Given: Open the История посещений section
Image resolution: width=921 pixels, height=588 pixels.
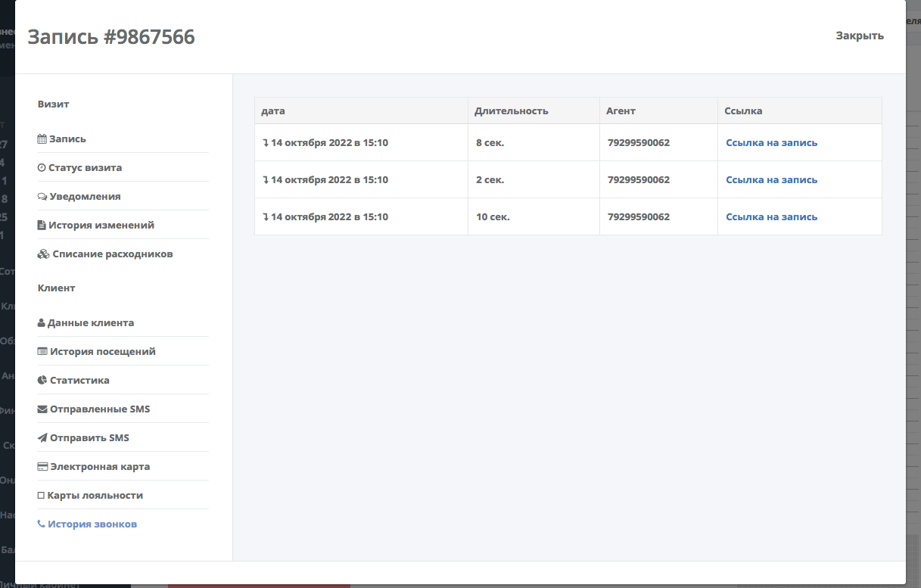Looking at the screenshot, I should tap(102, 352).
